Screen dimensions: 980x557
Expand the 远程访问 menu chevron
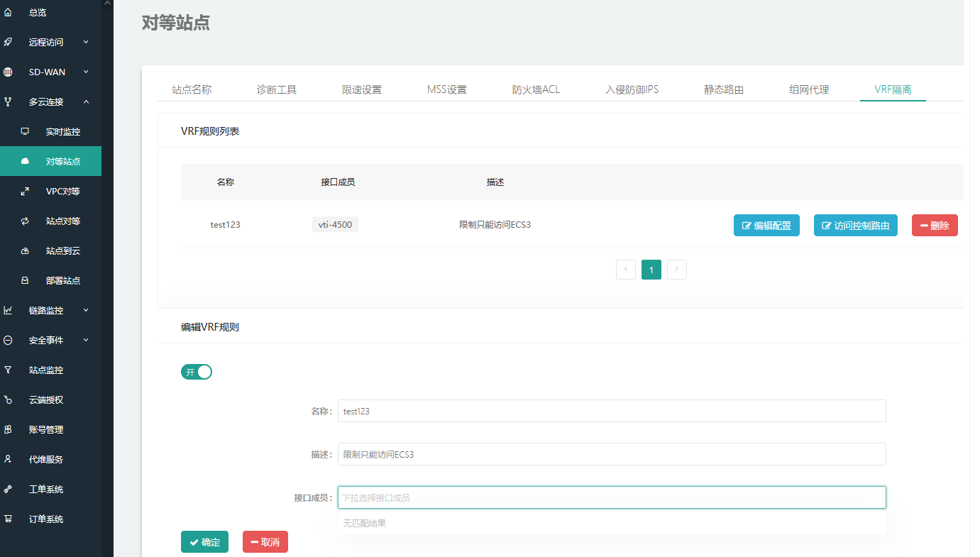(x=86, y=42)
